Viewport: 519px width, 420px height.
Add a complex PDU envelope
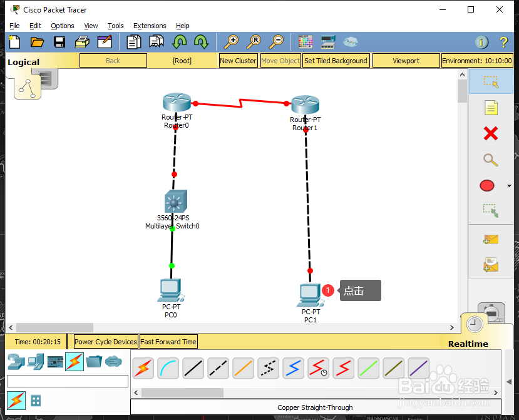491,265
